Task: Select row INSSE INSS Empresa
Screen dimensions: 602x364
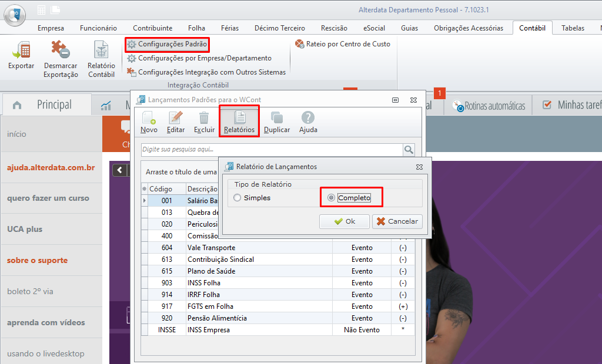Action: pyautogui.click(x=278, y=330)
